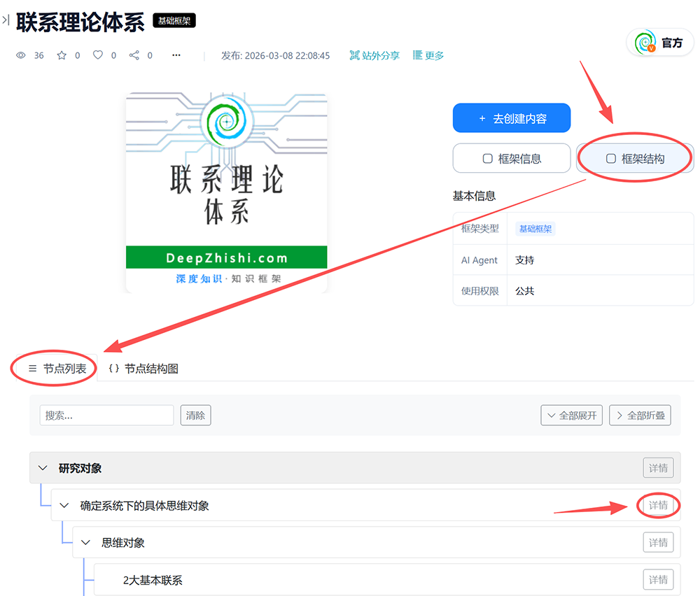700x596 pixels.
Task: Switch to the 节点列表 tab
Action: tap(57, 369)
